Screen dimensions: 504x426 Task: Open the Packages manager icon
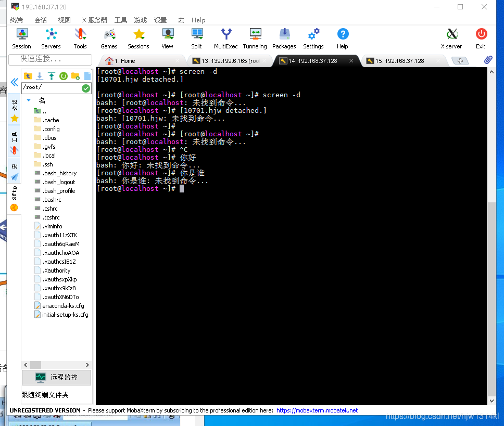[284, 39]
